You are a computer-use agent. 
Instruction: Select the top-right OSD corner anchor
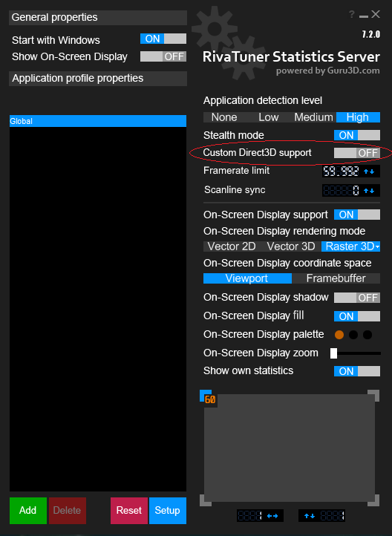[373, 396]
